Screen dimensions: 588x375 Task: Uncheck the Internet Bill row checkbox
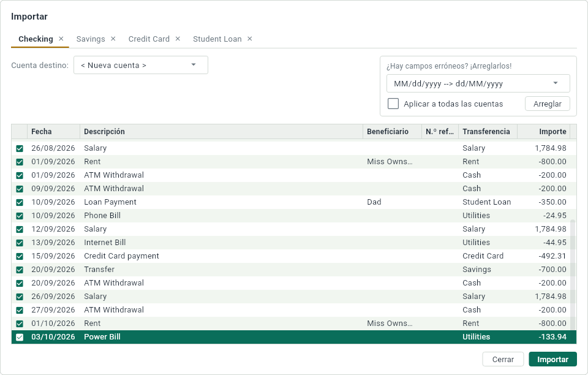point(20,243)
